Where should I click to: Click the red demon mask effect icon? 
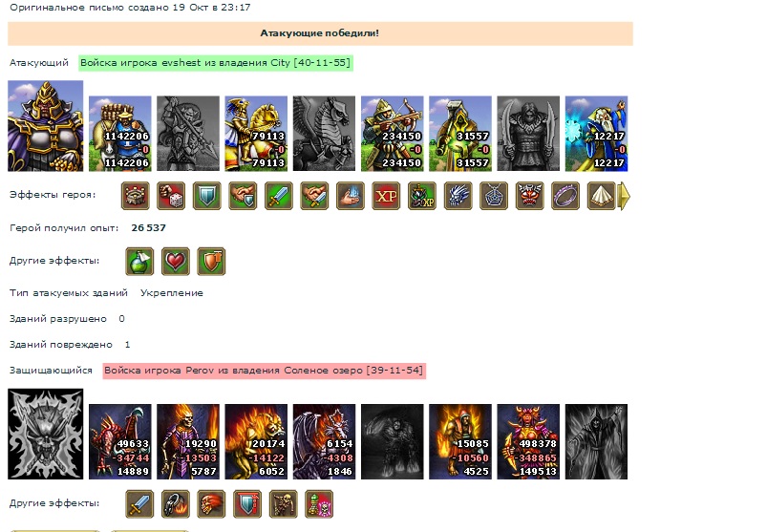pyautogui.click(x=529, y=196)
